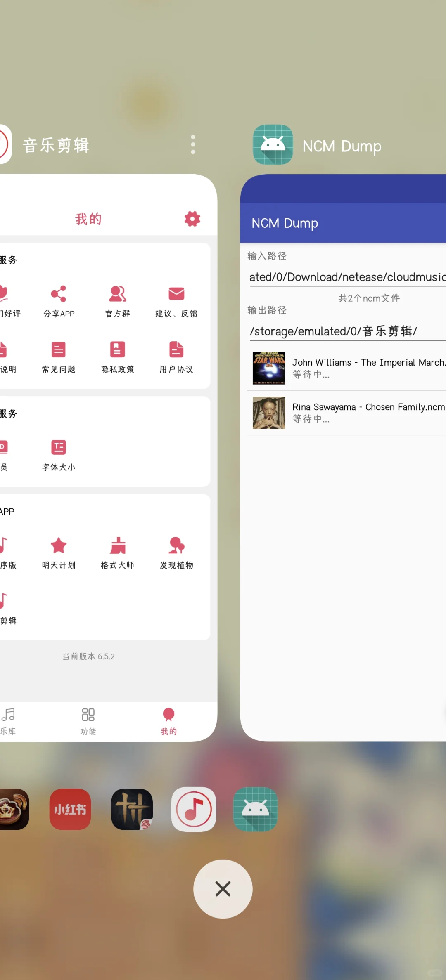Click the 共2个ncm文件 file count text
The width and height of the screenshot is (446, 980).
[x=369, y=298]
